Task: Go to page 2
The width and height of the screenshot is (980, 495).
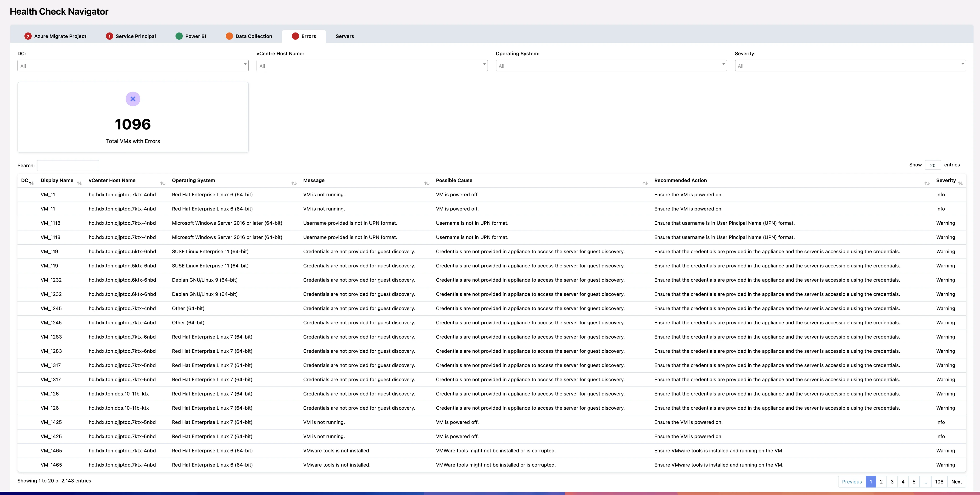Action: [881, 481]
